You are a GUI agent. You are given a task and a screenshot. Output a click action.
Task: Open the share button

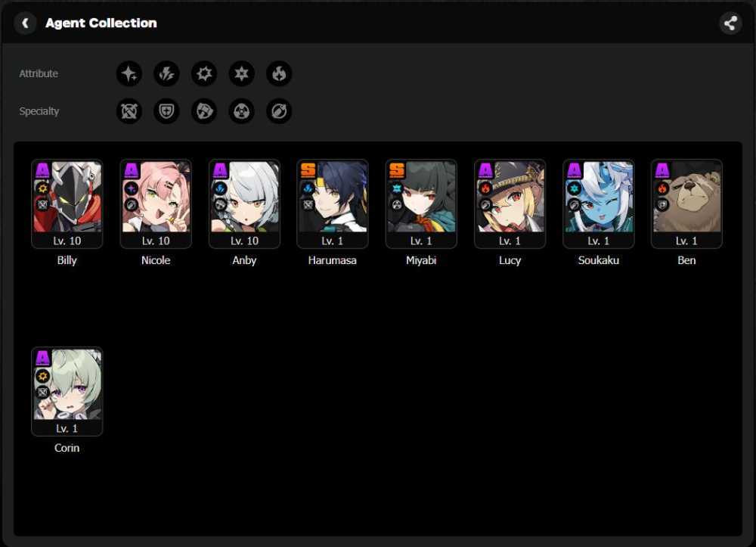coord(730,23)
